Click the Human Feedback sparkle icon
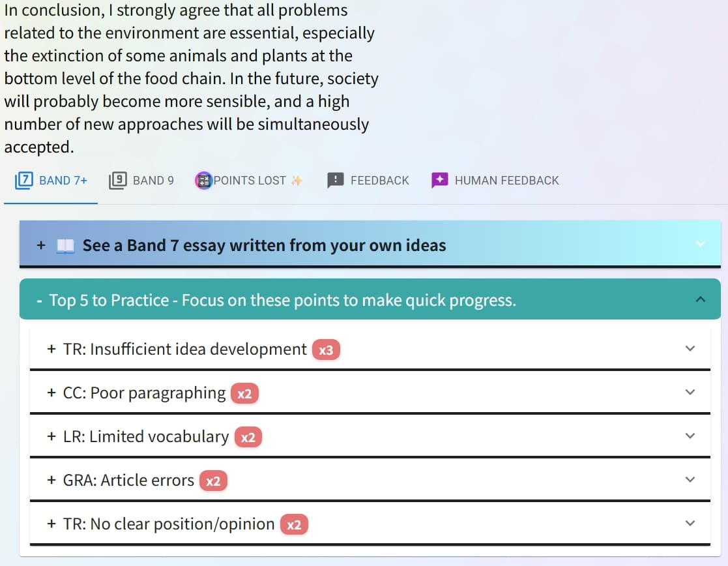 [x=439, y=181]
